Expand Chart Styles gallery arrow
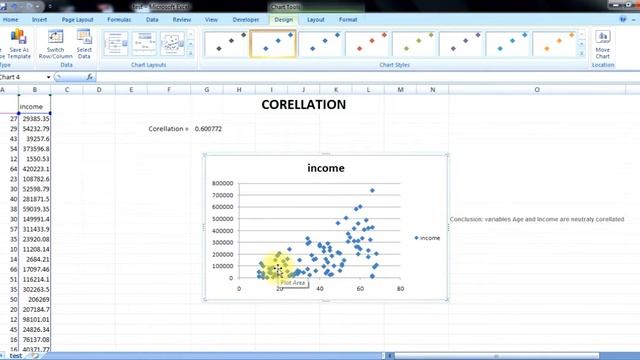Screen dimensions: 640x360 (582, 53)
